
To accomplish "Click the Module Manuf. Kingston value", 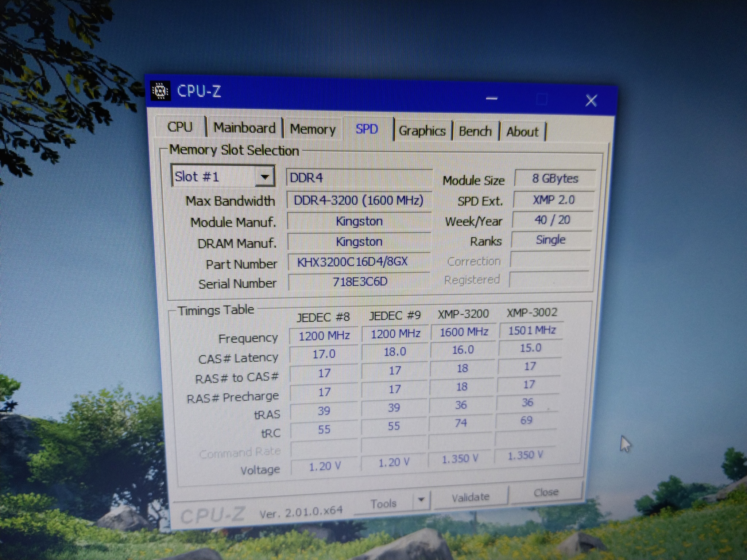I will pyautogui.click(x=359, y=221).
